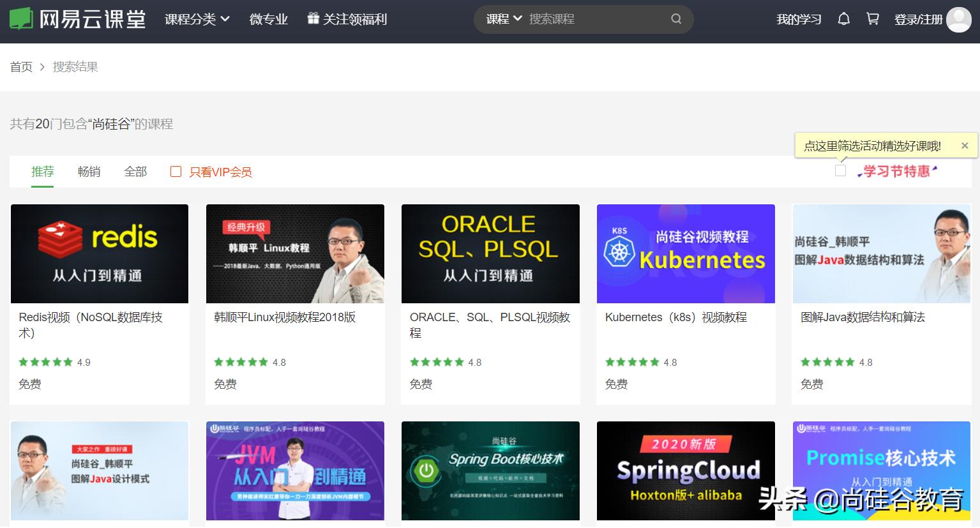Click the Kubernetes course thumbnail
The width and height of the screenshot is (980, 528).
coord(686,253)
